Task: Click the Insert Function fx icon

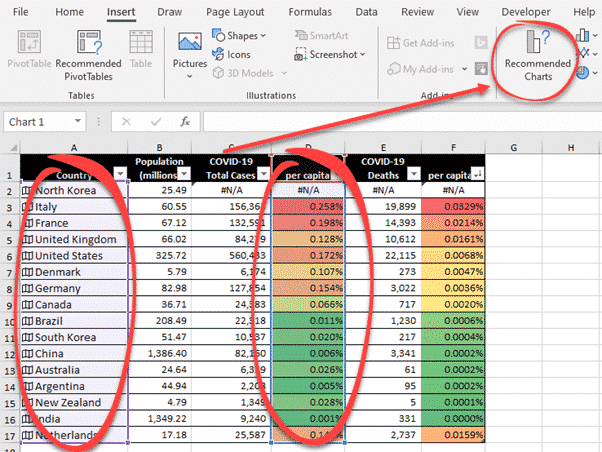Action: pyautogui.click(x=185, y=122)
